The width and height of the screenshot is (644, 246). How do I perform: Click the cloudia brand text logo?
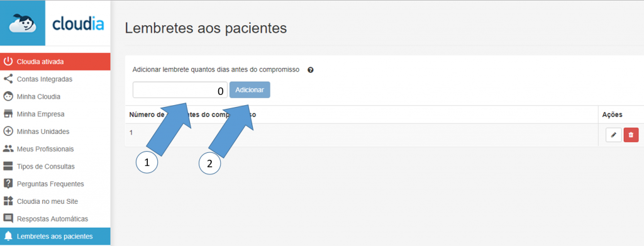tap(78, 24)
